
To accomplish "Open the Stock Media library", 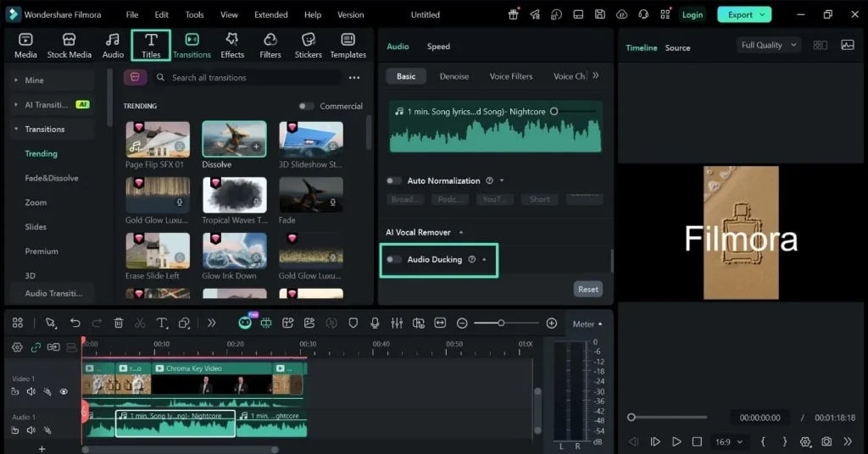I will click(x=70, y=46).
